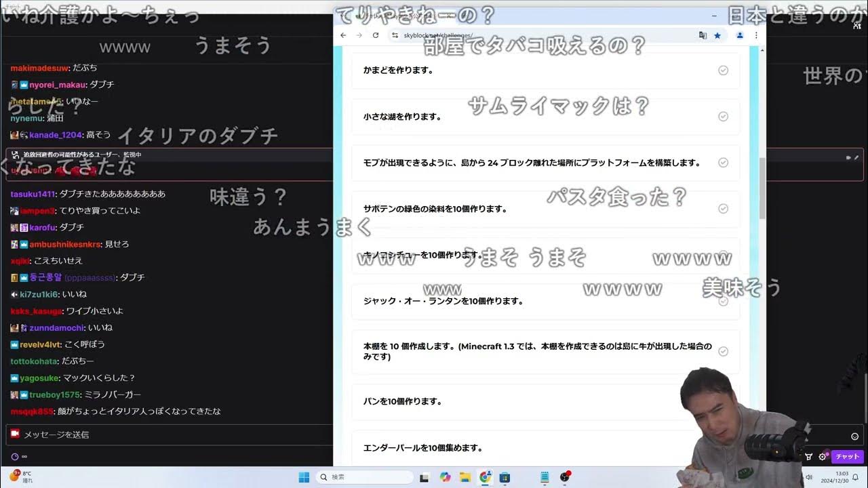
Task: Open site info icon in address bar
Action: (395, 35)
